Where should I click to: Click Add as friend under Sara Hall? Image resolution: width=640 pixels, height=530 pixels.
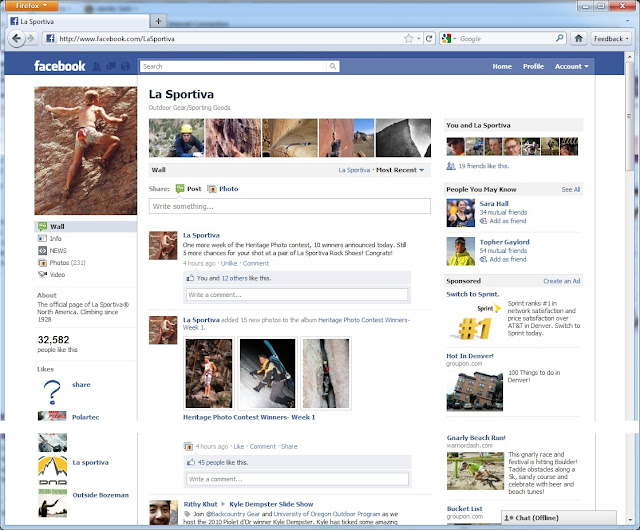click(x=508, y=221)
